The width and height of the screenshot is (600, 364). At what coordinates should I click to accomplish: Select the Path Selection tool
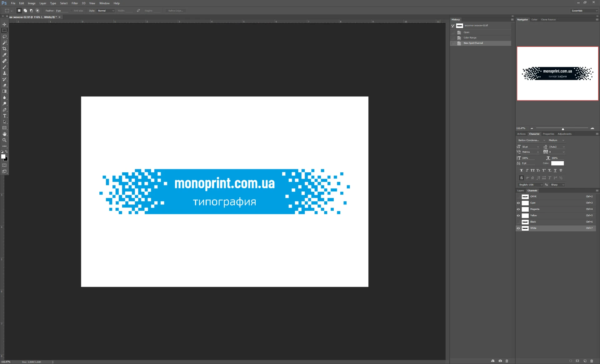pyautogui.click(x=4, y=122)
